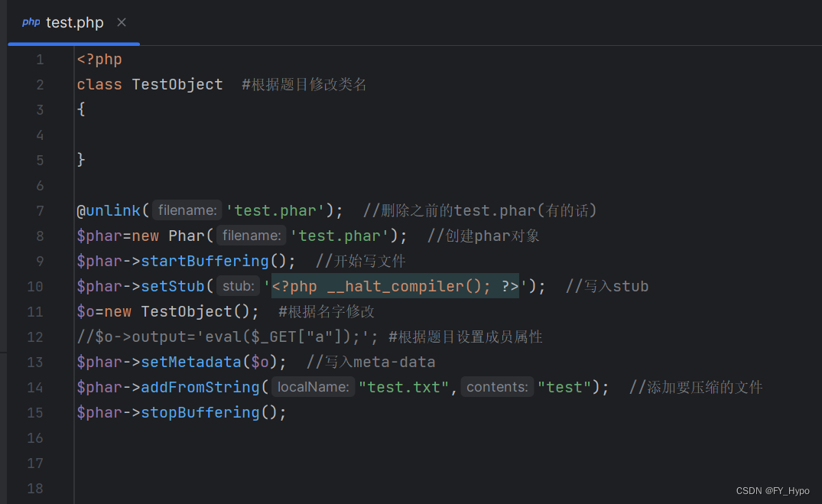Click the #根据题目修改类名 comment
This screenshot has width=822, height=504.
click(x=304, y=84)
